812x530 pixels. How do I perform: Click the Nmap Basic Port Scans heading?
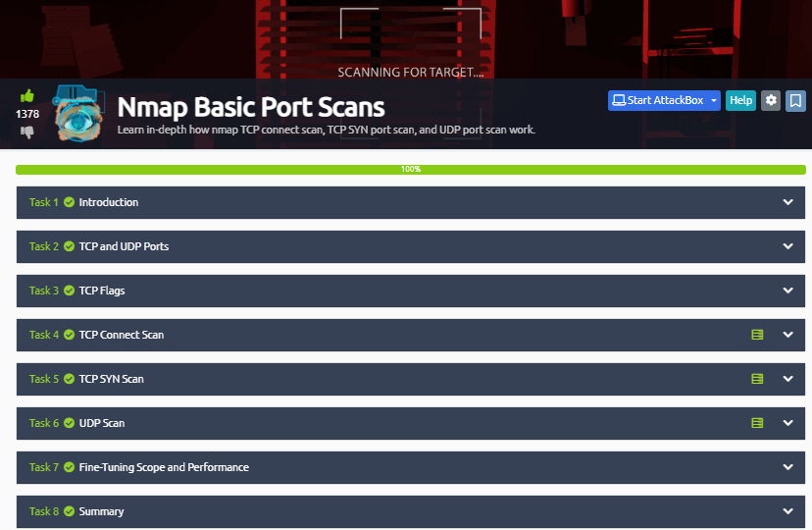(x=251, y=107)
